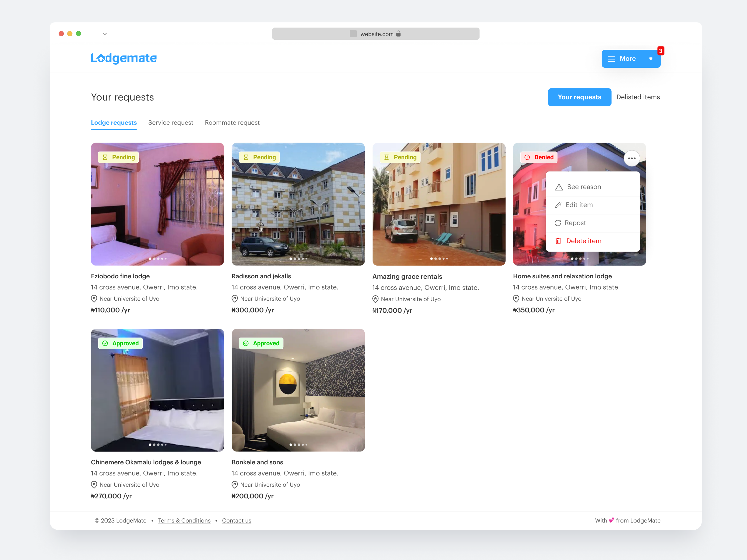Image resolution: width=747 pixels, height=560 pixels.
Task: Open the browser tab chevron
Action: click(105, 34)
